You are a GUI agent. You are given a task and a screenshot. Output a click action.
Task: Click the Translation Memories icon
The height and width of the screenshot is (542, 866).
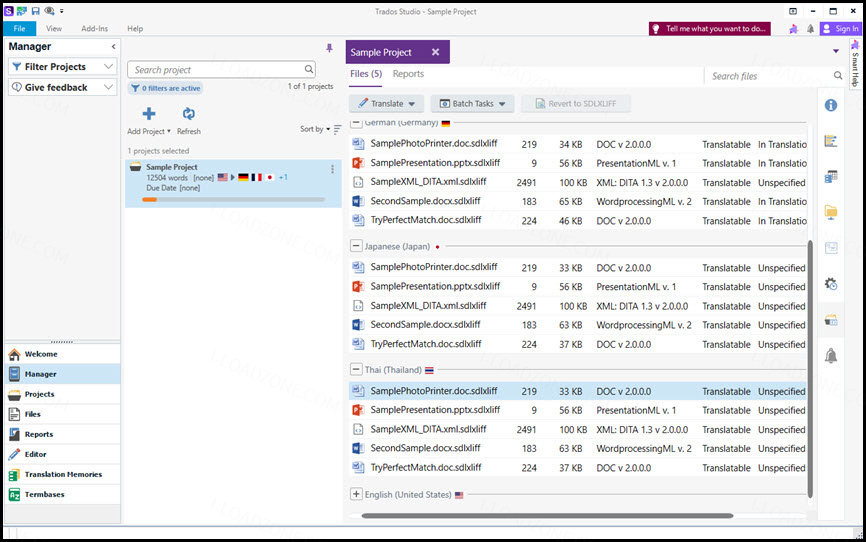[x=14, y=474]
